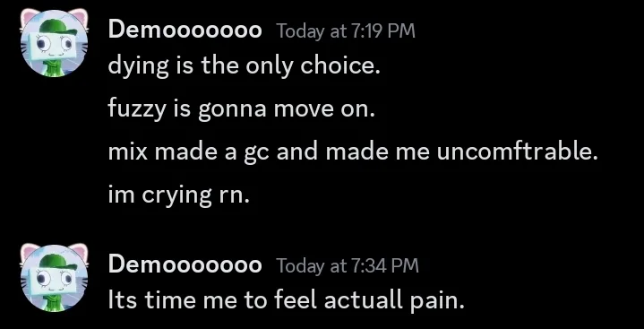Open the Demooooooo avatar beside the 7:19 PM message
This screenshot has height=329, width=644.
pos(55,43)
